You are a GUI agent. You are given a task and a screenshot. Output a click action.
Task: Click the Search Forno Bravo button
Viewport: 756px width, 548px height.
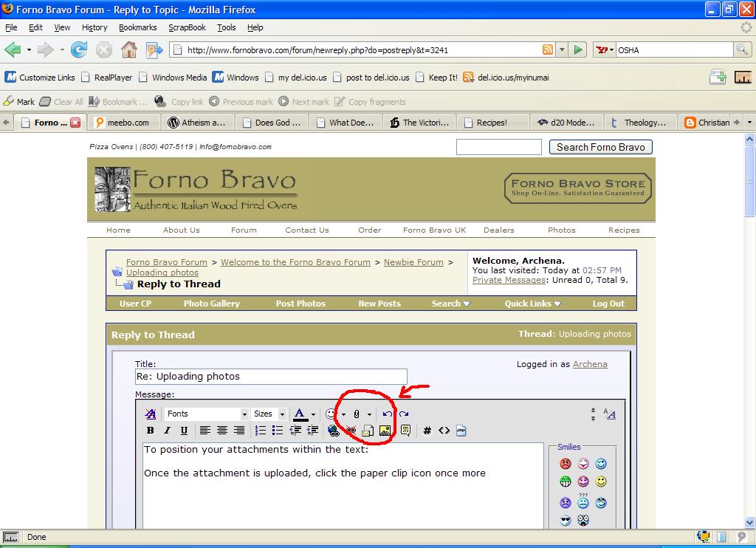[600, 147]
